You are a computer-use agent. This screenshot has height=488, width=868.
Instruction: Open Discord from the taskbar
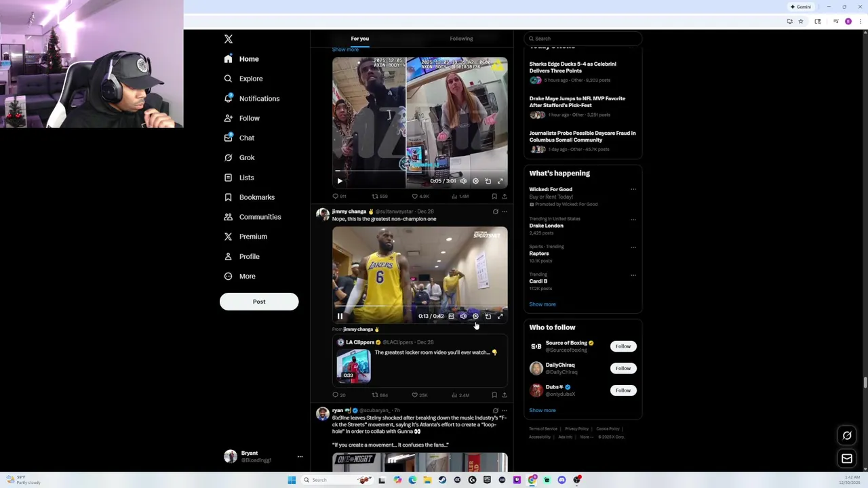[561, 480]
